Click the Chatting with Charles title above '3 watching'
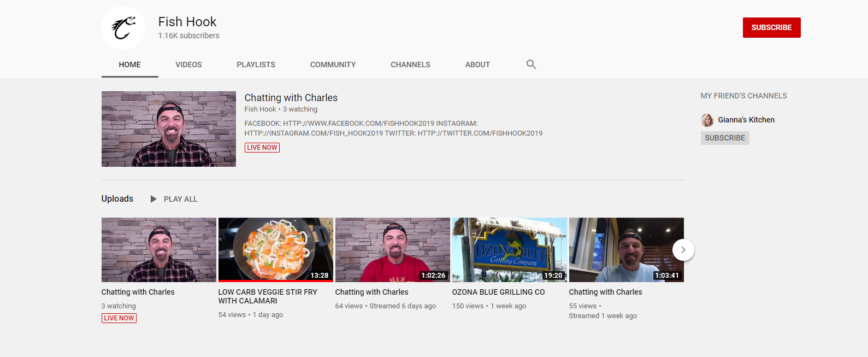 pos(138,292)
